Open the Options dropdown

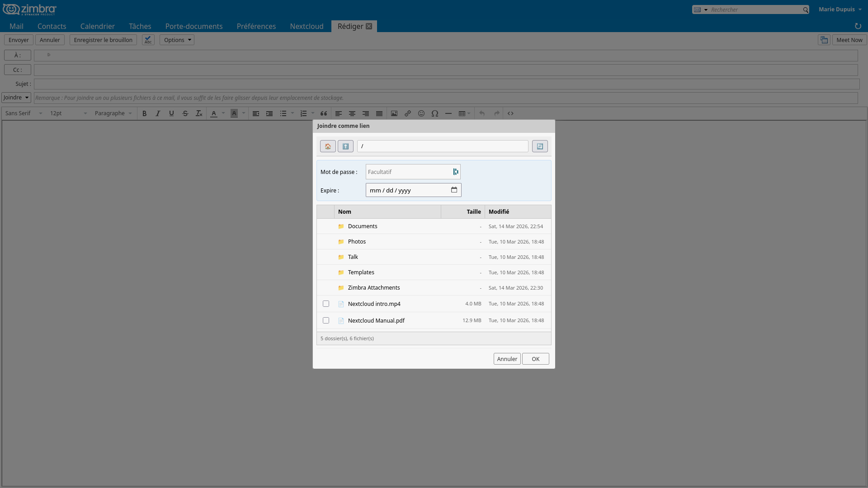[176, 40]
